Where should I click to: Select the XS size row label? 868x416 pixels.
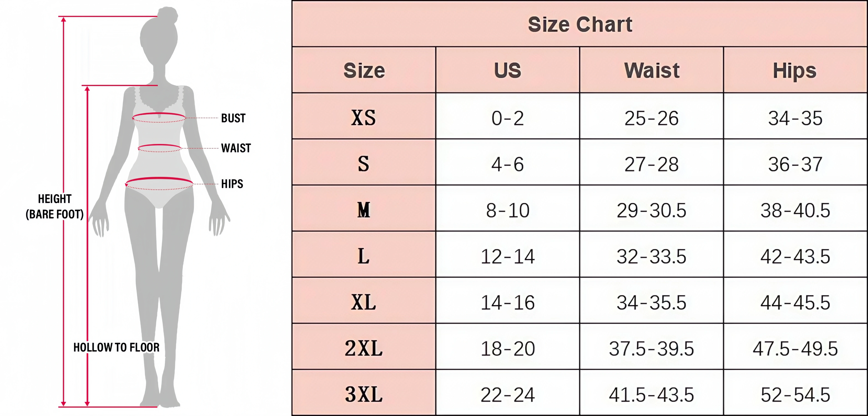[363, 118]
